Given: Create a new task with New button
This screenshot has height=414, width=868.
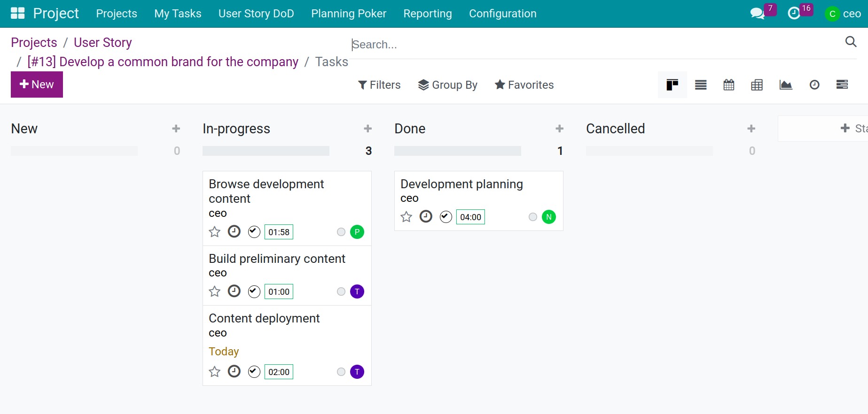Looking at the screenshot, I should click(x=37, y=84).
